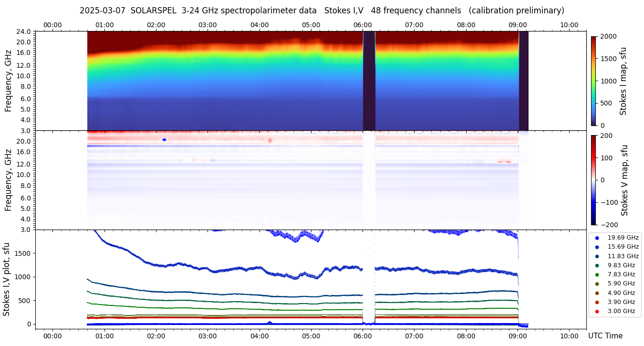Click the Stokes I map colorbar
The image size is (644, 346).
click(x=593, y=81)
